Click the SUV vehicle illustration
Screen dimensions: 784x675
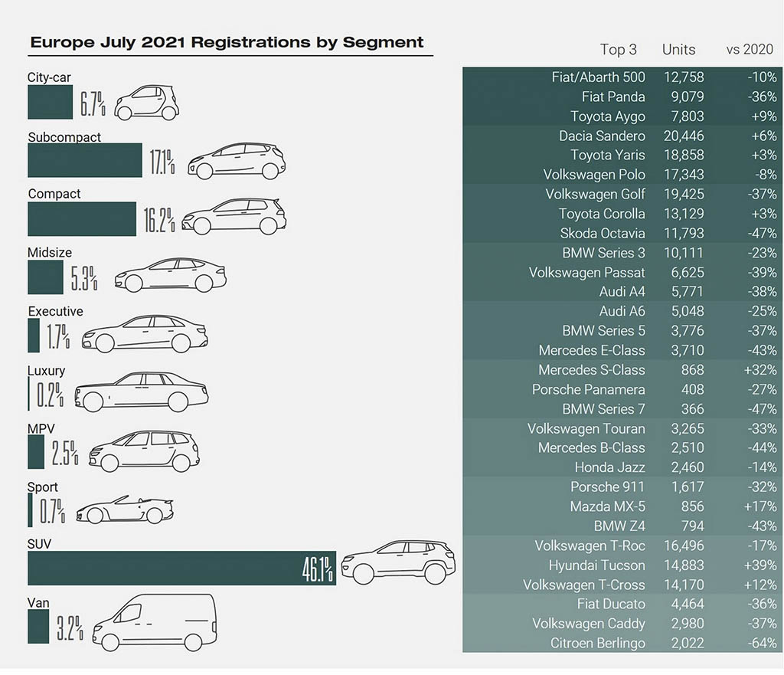398,562
